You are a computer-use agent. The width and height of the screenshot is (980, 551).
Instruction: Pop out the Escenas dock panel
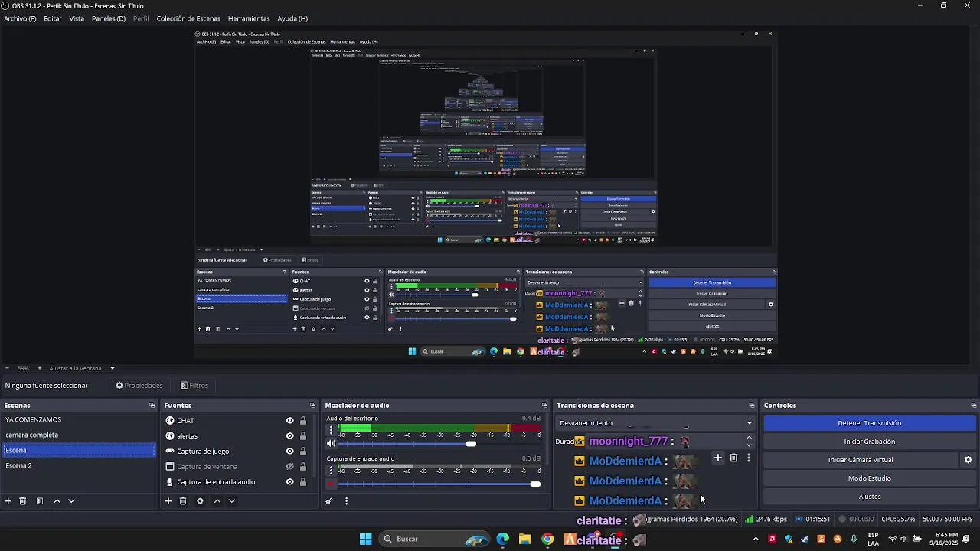coord(152,406)
